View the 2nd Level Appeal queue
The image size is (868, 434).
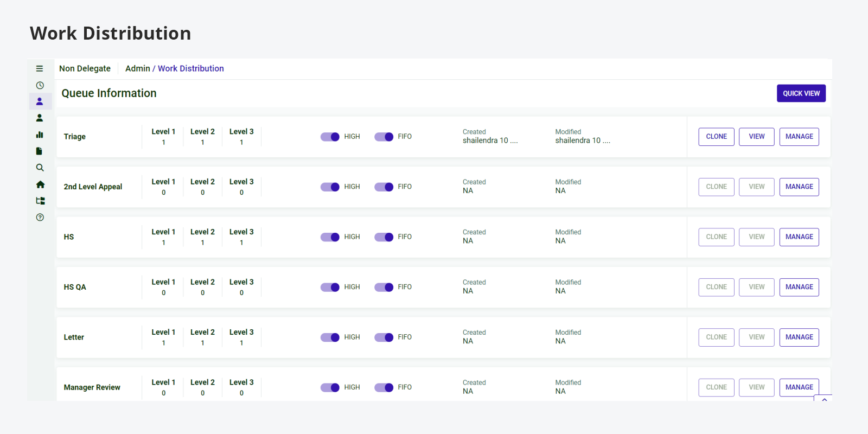757,187
